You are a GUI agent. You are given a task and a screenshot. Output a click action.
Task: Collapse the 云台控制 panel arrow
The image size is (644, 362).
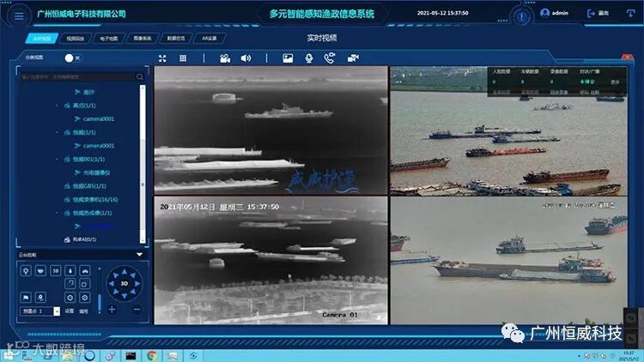pos(140,255)
